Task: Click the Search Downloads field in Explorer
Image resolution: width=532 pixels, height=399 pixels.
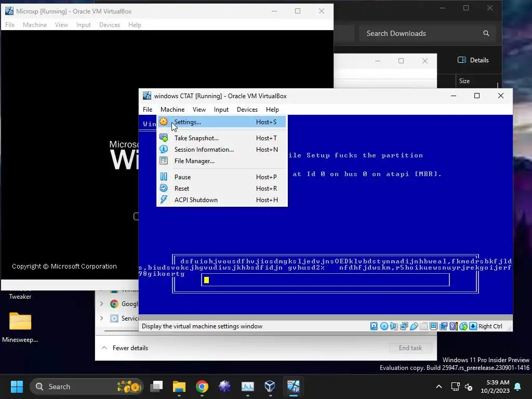Action: pyautogui.click(x=428, y=33)
